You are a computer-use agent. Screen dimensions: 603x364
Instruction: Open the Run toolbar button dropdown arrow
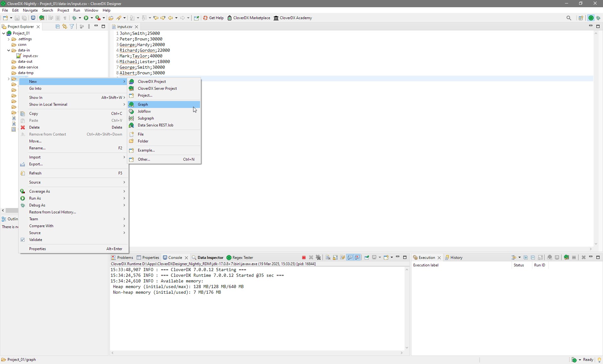[92, 18]
